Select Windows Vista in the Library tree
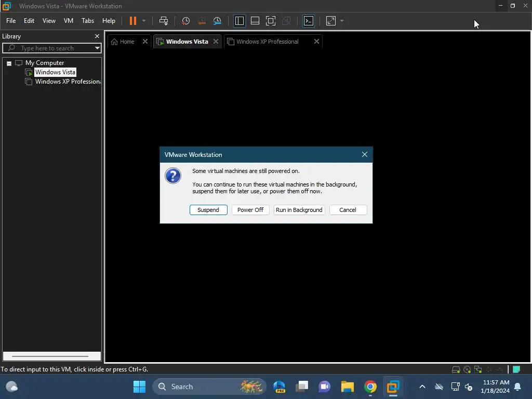The width and height of the screenshot is (532, 399). click(55, 72)
